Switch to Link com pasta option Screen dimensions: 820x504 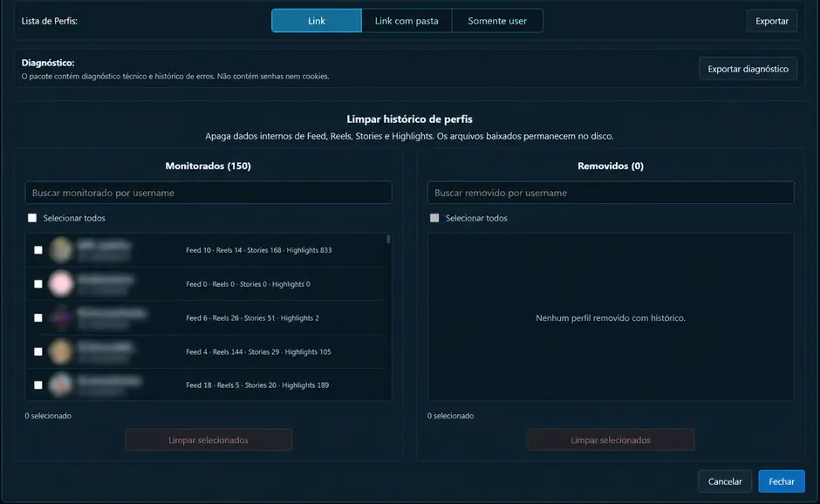point(407,21)
